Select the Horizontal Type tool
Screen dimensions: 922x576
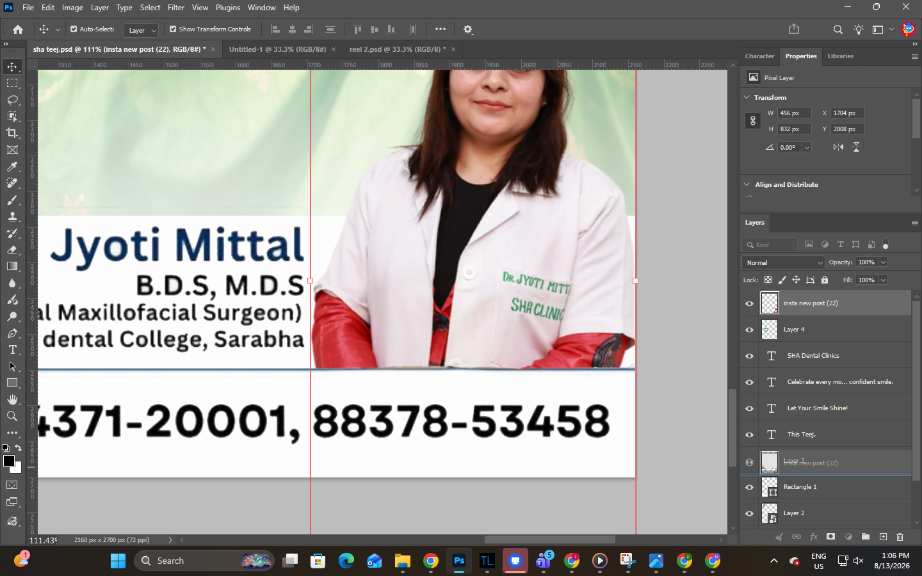coord(12,350)
